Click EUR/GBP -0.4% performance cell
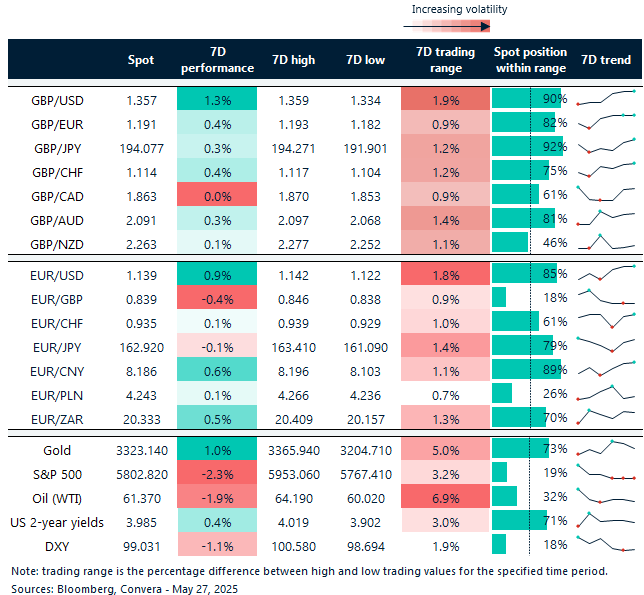This screenshot has width=644, height=595. [217, 297]
